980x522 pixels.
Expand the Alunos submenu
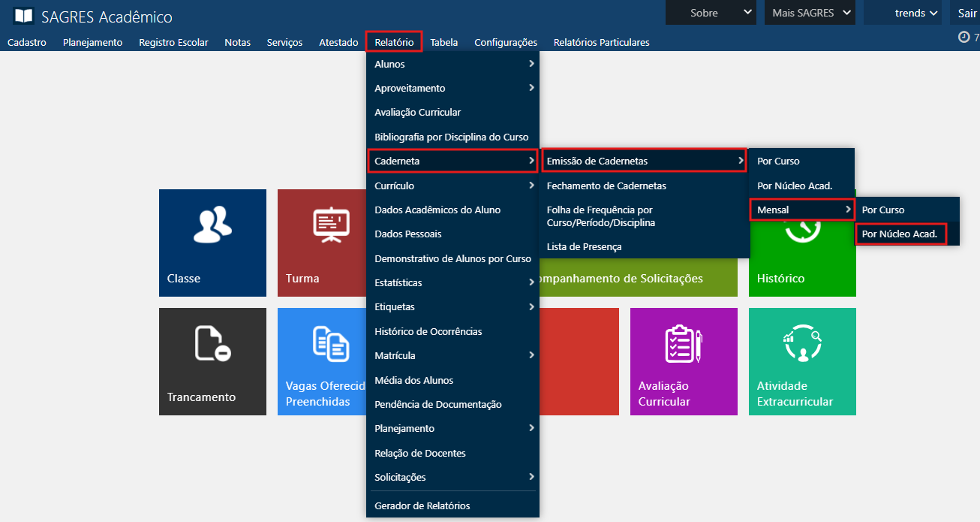point(452,64)
